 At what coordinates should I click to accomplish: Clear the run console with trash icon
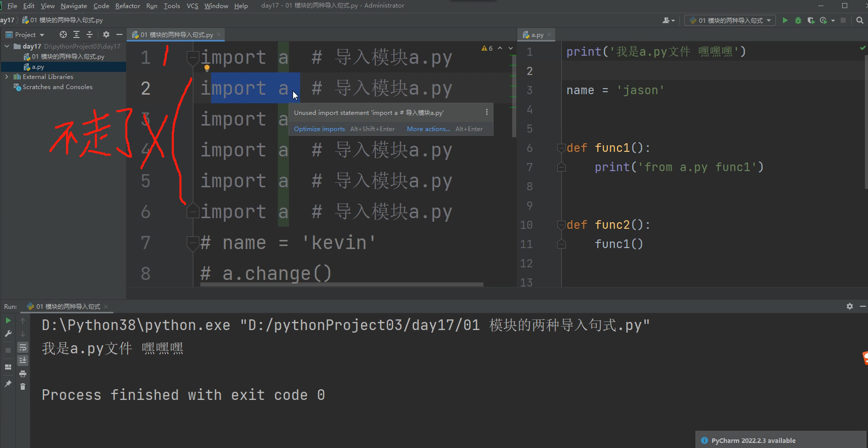point(23,387)
